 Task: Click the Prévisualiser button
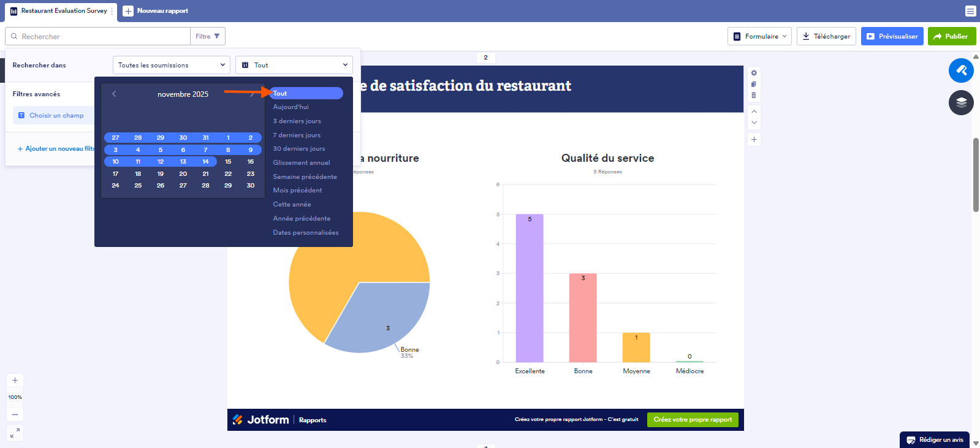click(x=892, y=36)
